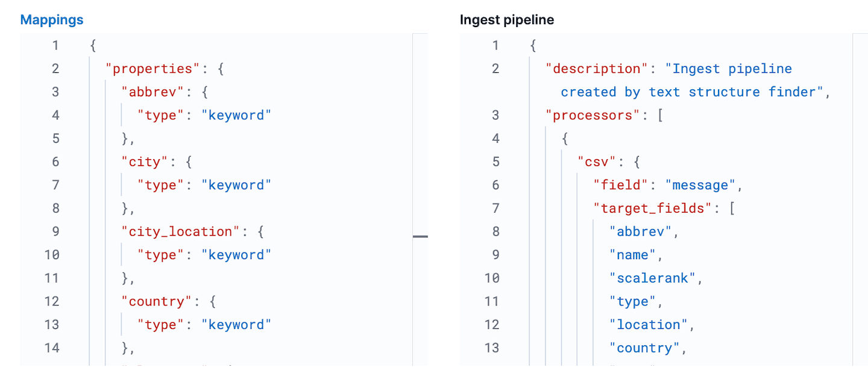The height and width of the screenshot is (379, 868).
Task: Place cursor on "properties" key in Mappings
Action: [157, 69]
